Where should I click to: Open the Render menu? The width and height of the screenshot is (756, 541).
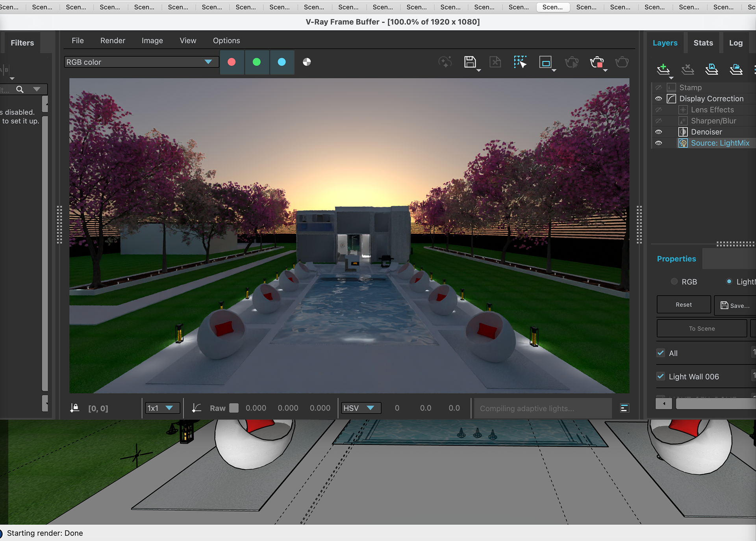(x=113, y=41)
